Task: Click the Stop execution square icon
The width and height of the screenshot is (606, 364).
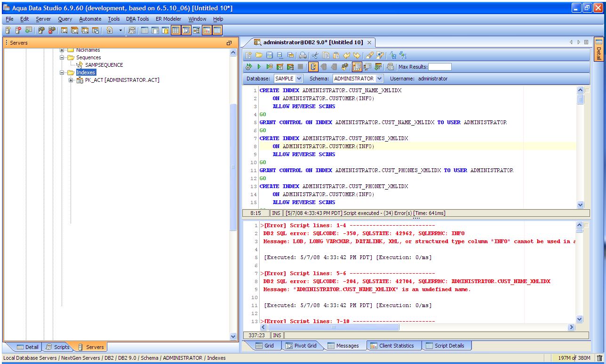Action: click(x=300, y=67)
